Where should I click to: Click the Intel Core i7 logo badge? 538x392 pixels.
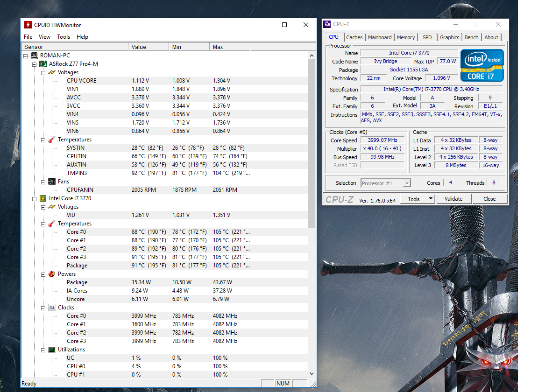pyautogui.click(x=482, y=65)
